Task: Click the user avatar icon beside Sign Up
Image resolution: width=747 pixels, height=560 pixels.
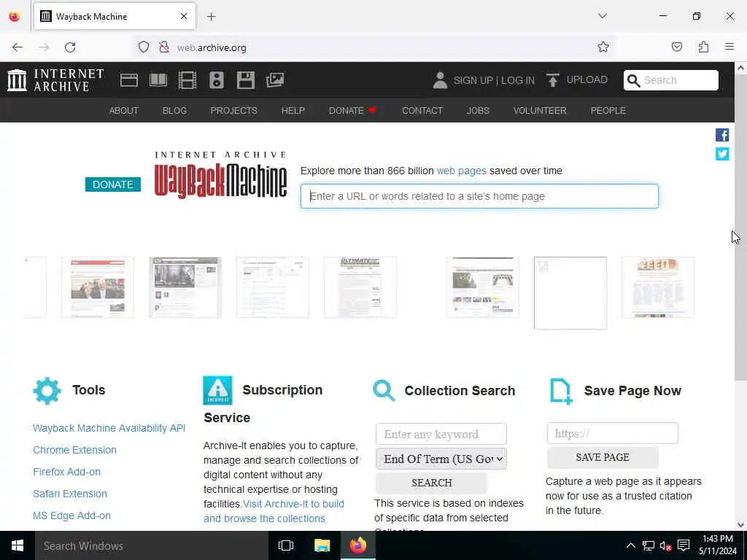Action: 440,80
